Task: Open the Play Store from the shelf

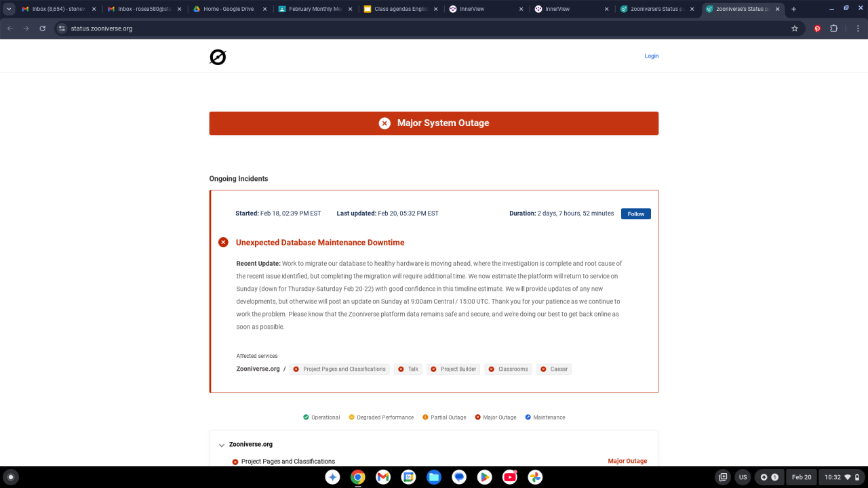Action: click(x=484, y=477)
